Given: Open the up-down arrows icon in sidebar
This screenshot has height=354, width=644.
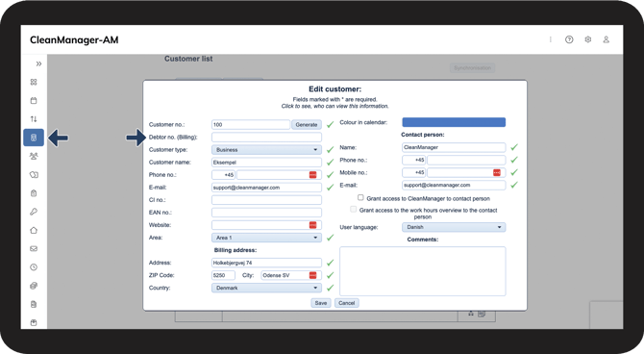Looking at the screenshot, I should pyautogui.click(x=34, y=119).
